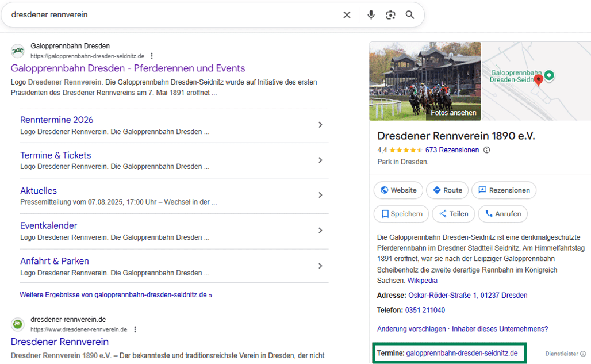Viewport: 591px width, 364px height.
Task: Open the Wikipedia link in the description
Action: 423,281
